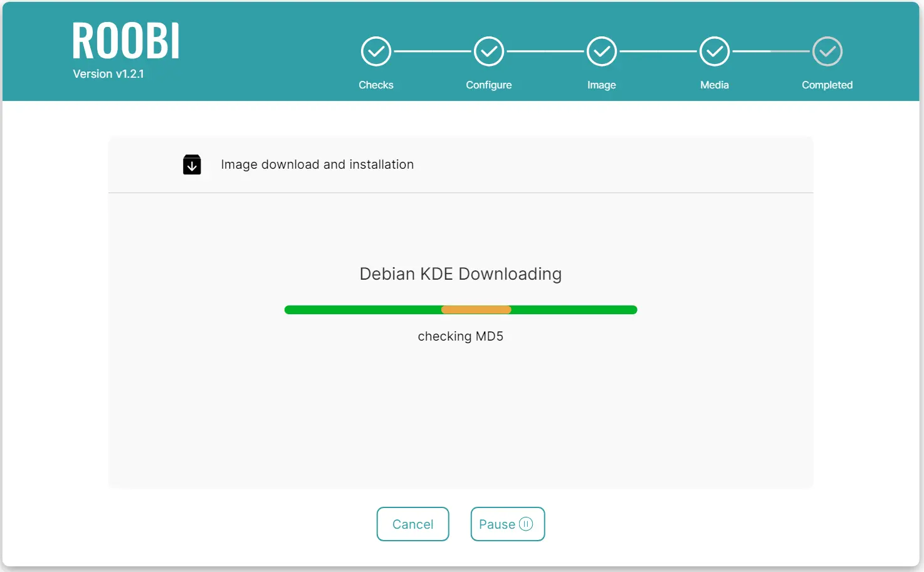Click the orange segment of the progress bar
The image size is (924, 572).
pos(476,310)
